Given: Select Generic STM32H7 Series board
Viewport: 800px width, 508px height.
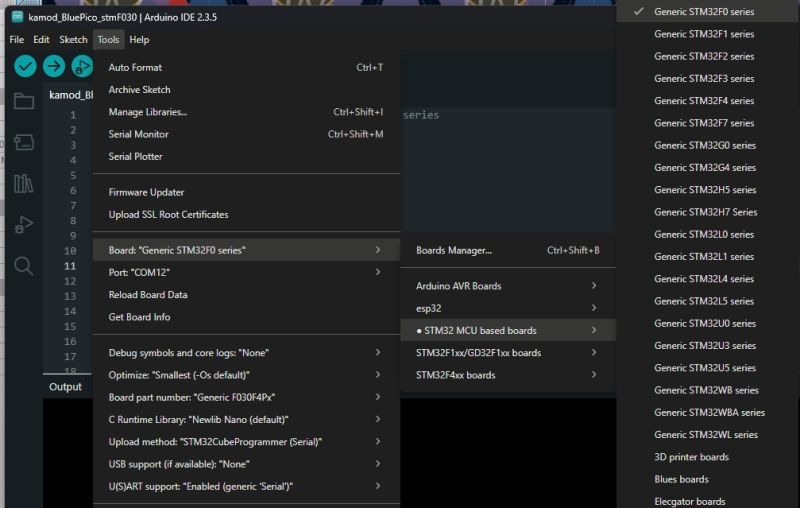Looking at the screenshot, I should [x=705, y=212].
